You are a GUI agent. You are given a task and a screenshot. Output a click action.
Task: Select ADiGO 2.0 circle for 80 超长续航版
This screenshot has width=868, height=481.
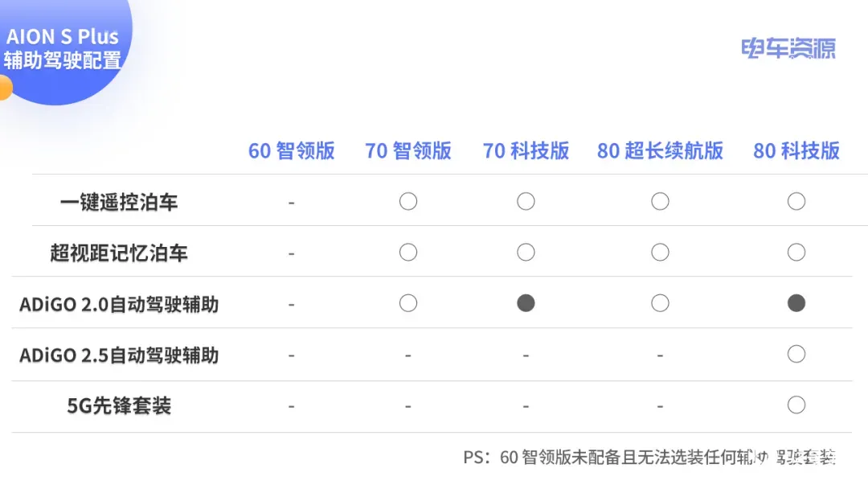(x=660, y=303)
